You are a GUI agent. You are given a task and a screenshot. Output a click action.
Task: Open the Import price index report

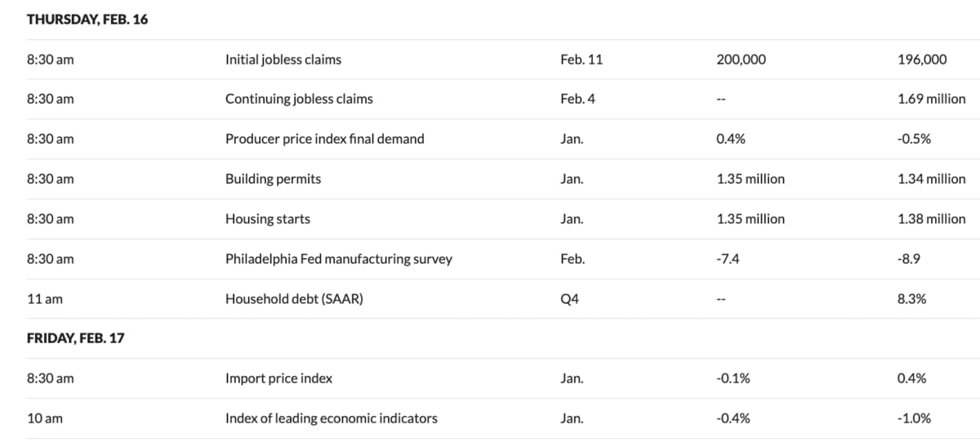[x=278, y=378]
